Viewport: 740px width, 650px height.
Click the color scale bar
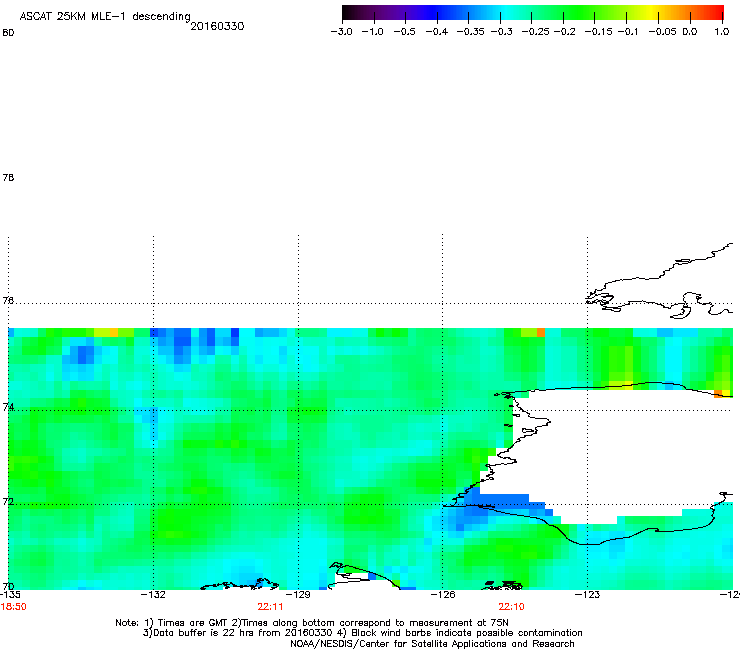point(533,13)
